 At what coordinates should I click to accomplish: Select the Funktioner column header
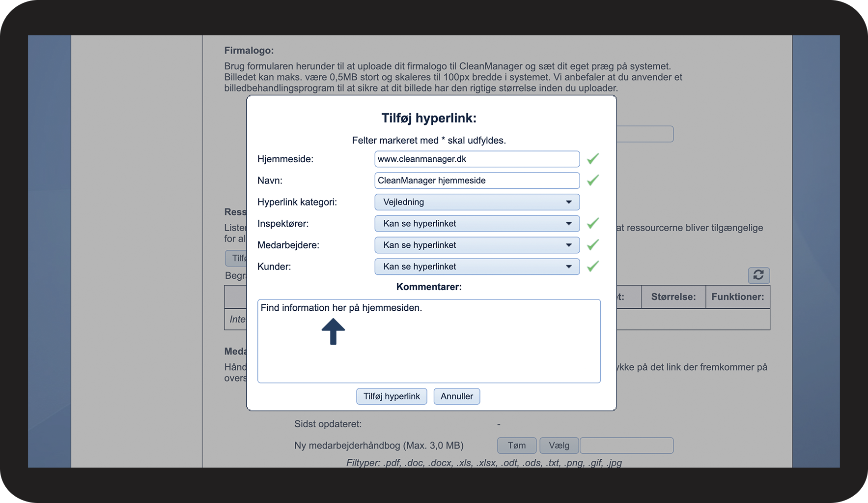(738, 297)
